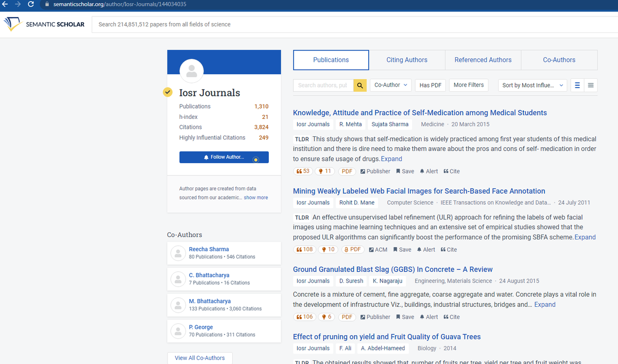Focus the main paper search field
This screenshot has width=618, height=364.
coord(354,24)
